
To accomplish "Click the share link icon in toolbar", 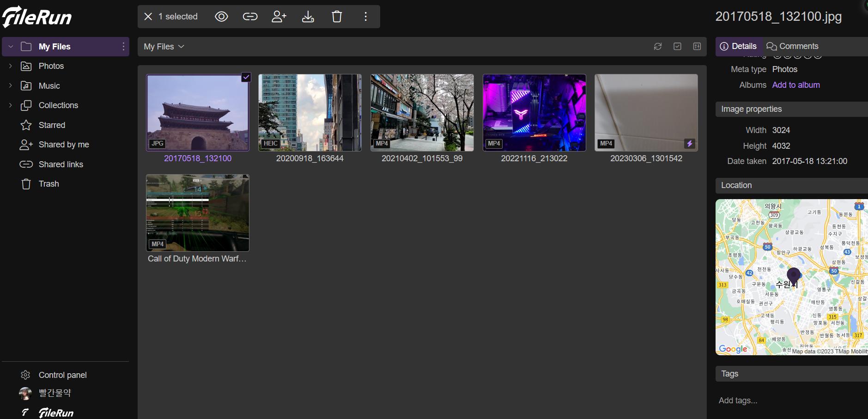I will click(x=250, y=17).
